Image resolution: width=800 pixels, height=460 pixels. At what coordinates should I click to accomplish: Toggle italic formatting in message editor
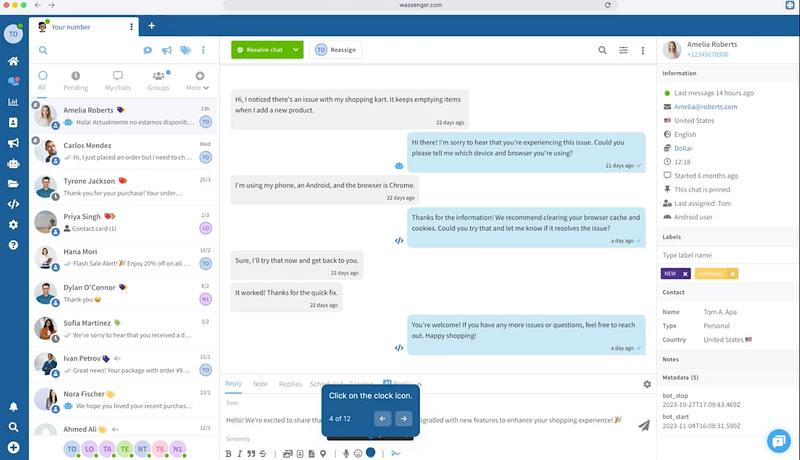240,453
